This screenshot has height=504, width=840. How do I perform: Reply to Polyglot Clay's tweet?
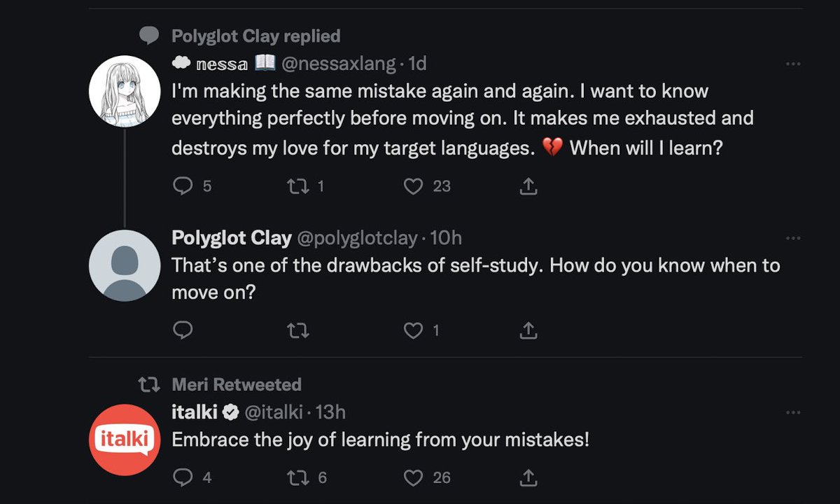coord(182,330)
